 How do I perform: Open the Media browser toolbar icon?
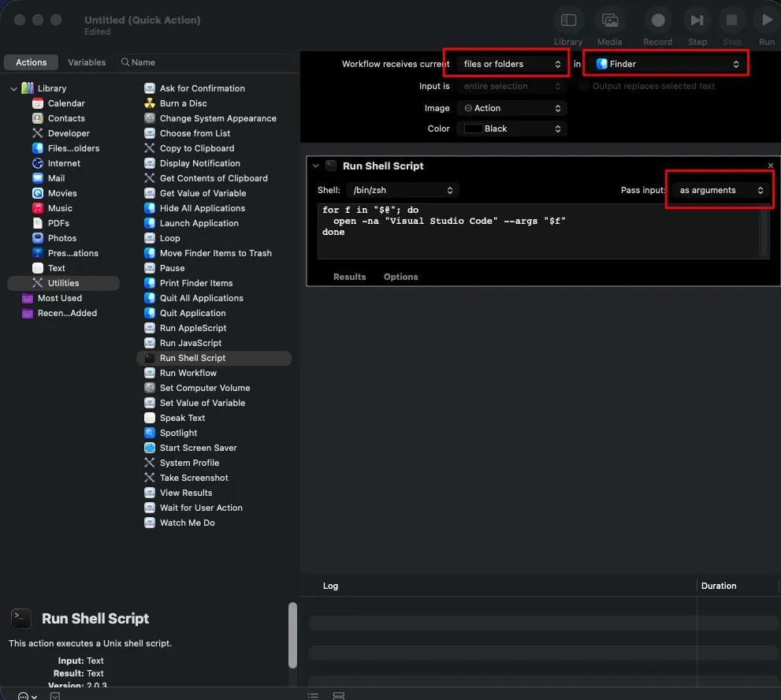pos(609,20)
